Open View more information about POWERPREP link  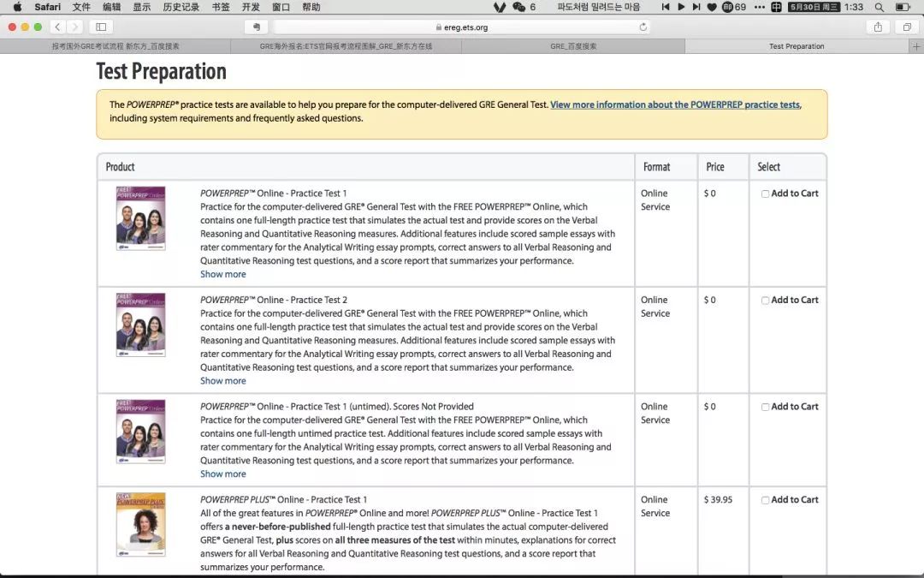pyautogui.click(x=675, y=105)
